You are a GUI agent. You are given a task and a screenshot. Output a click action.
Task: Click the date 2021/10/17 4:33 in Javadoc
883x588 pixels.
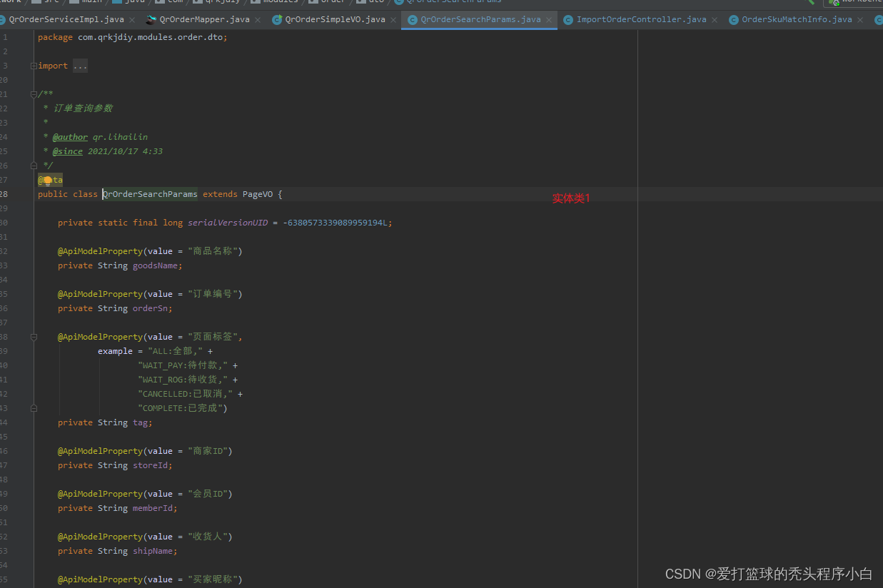coord(125,151)
